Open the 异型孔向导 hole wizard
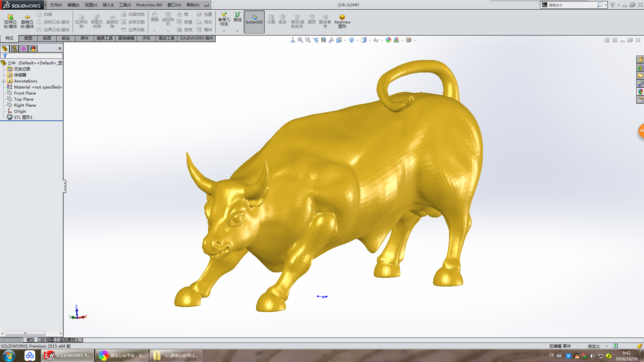 tap(97, 21)
